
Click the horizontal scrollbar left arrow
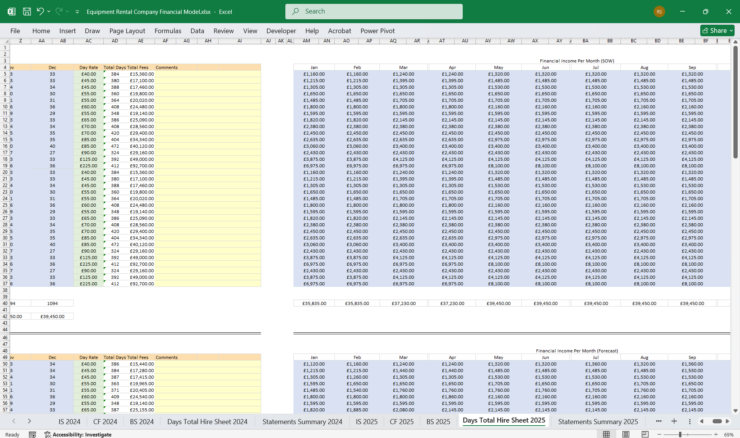702,421
